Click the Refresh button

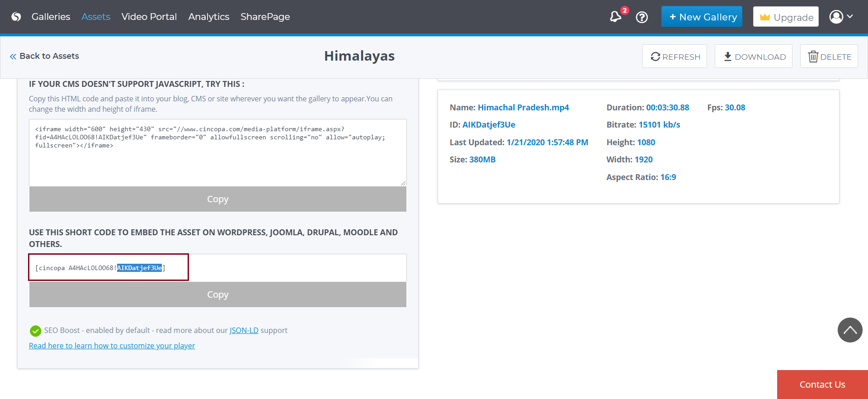(x=675, y=57)
